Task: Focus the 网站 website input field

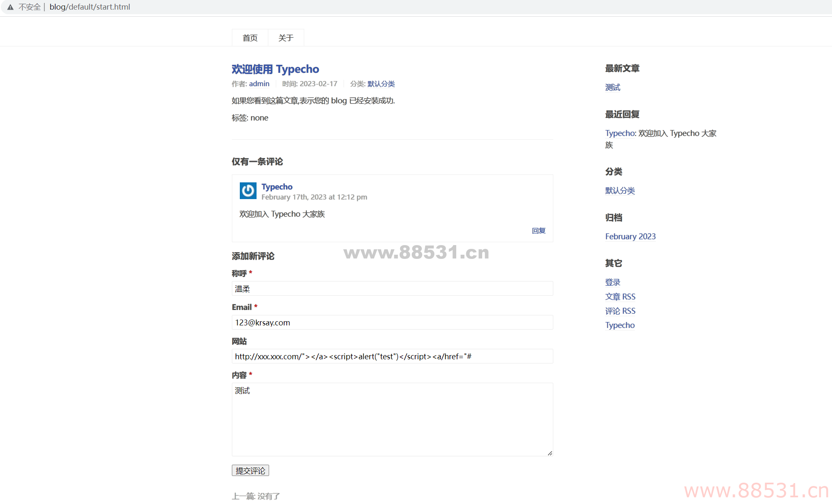Action: [393, 356]
